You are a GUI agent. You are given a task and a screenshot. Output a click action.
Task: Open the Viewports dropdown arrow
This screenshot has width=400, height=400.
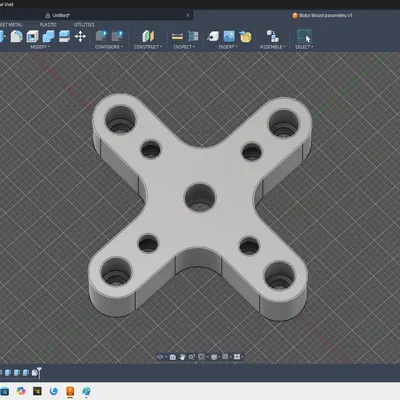[x=242, y=357]
